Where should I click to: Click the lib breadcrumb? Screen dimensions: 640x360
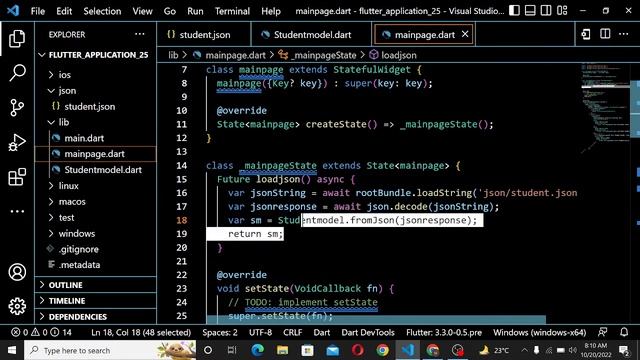[x=173, y=55]
